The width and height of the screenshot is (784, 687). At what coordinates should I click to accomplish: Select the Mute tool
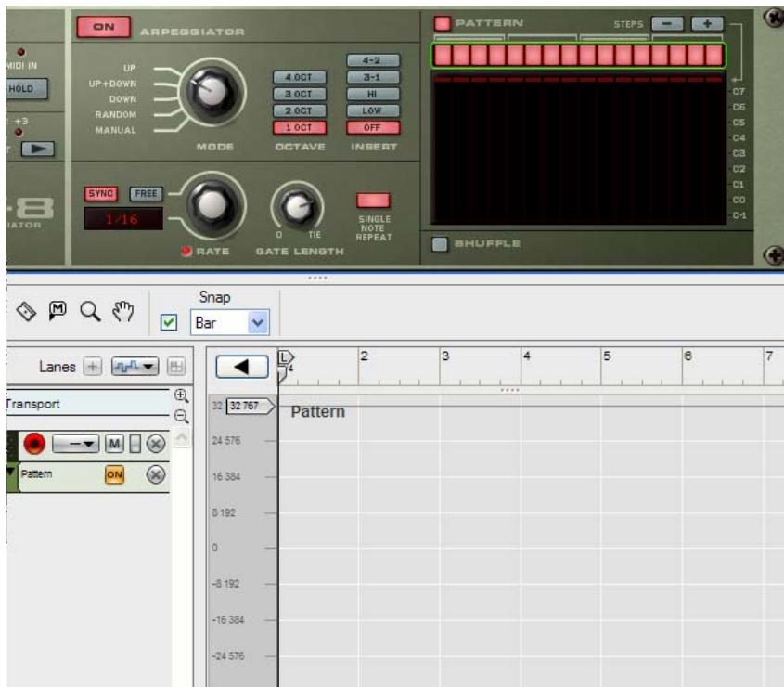click(x=58, y=308)
